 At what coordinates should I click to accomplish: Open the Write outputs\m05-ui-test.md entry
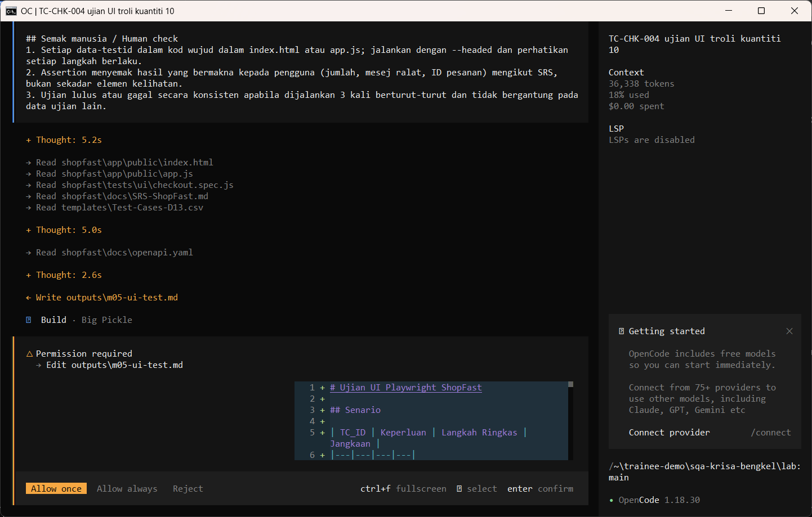point(102,298)
